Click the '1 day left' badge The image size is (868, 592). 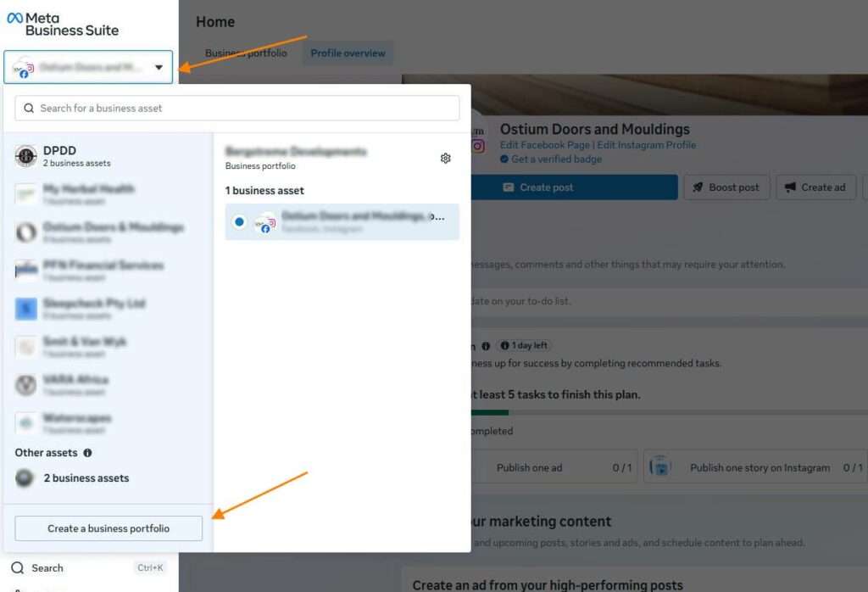pyautogui.click(x=524, y=345)
